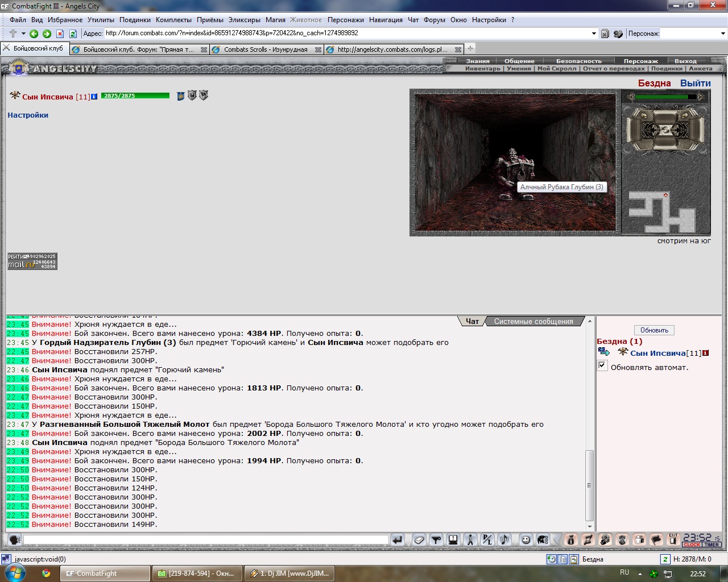Image resolution: width=728 pixels, height=582 pixels.
Task: Click the floppy disk save chat icon
Action: [x=453, y=539]
